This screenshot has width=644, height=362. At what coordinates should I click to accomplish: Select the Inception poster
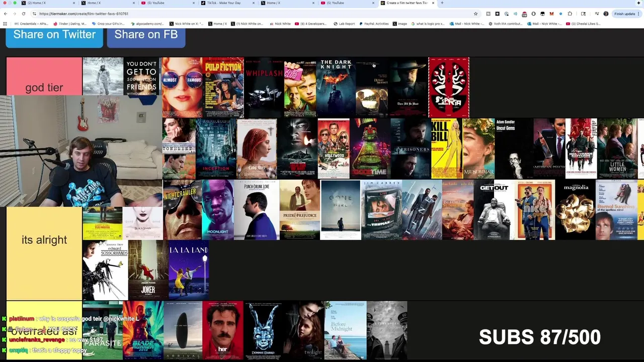coord(216,149)
